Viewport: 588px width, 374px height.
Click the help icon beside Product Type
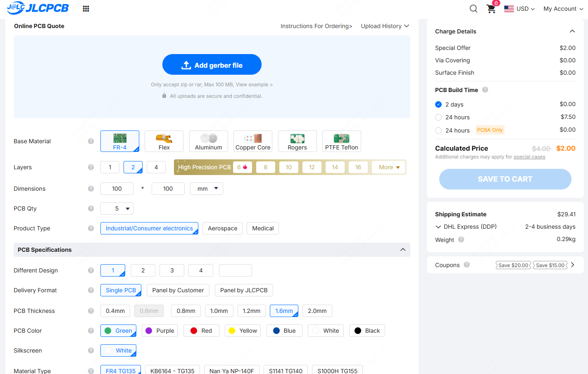tap(91, 228)
